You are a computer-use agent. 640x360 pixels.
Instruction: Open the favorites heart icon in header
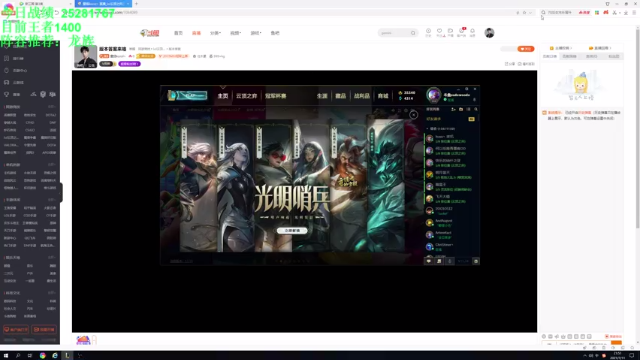(x=439, y=31)
